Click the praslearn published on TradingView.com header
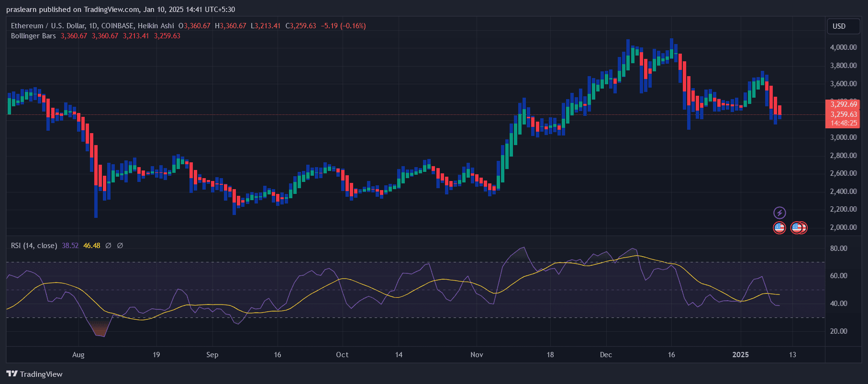Screen dimensions: 868x384 point(121,9)
